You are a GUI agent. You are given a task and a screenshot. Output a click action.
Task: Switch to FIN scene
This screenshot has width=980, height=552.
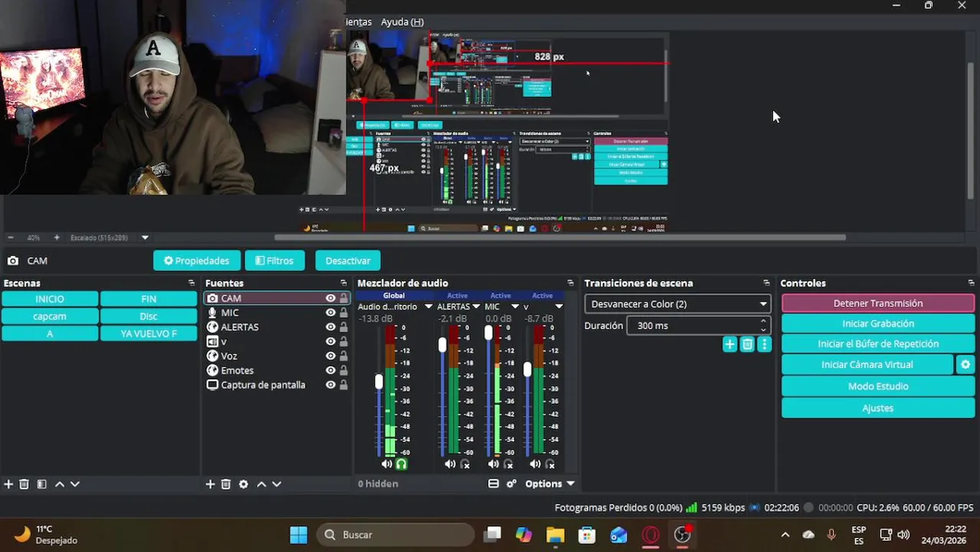(x=149, y=299)
